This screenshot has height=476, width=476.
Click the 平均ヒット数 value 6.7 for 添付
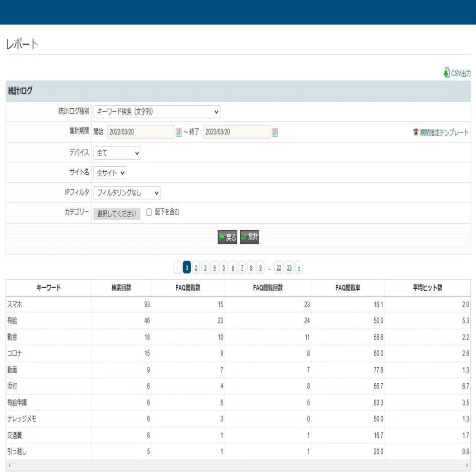(466, 386)
